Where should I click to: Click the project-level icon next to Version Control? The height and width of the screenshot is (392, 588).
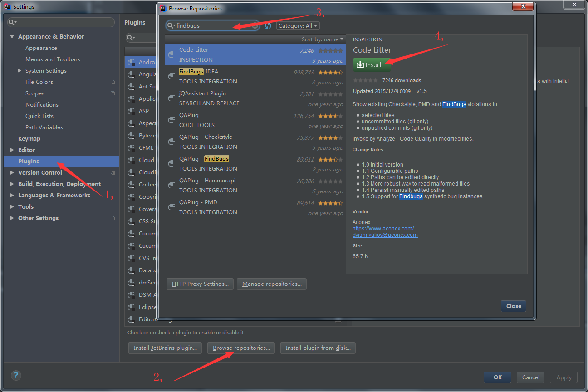pyautogui.click(x=113, y=173)
